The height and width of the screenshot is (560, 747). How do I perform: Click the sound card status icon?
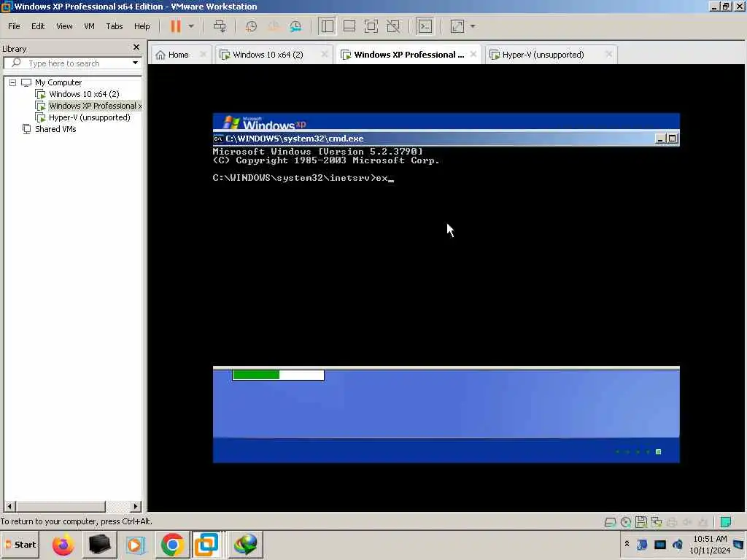(x=687, y=522)
